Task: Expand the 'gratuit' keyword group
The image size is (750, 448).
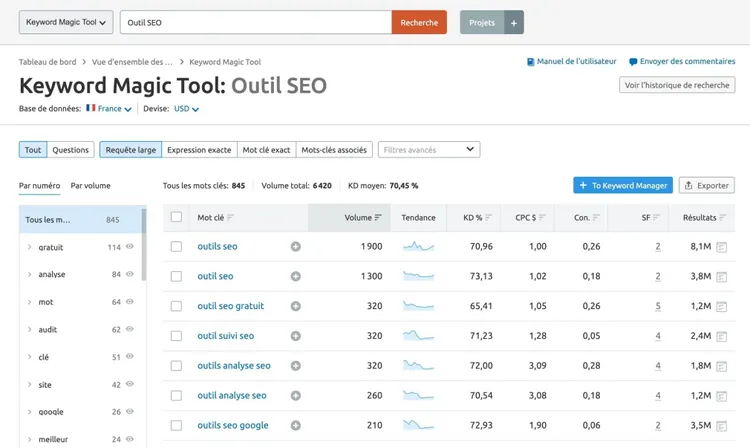Action: [x=30, y=247]
